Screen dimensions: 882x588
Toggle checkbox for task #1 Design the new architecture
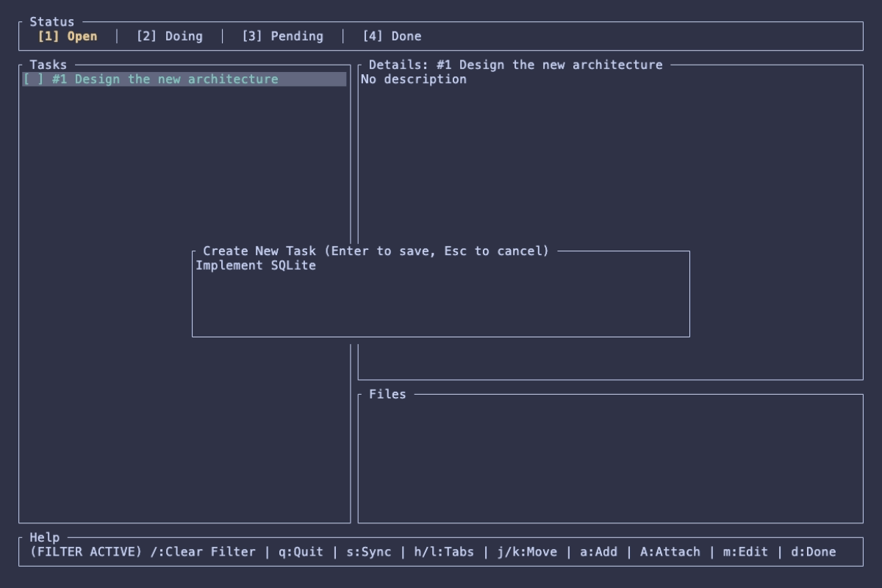(x=33, y=79)
